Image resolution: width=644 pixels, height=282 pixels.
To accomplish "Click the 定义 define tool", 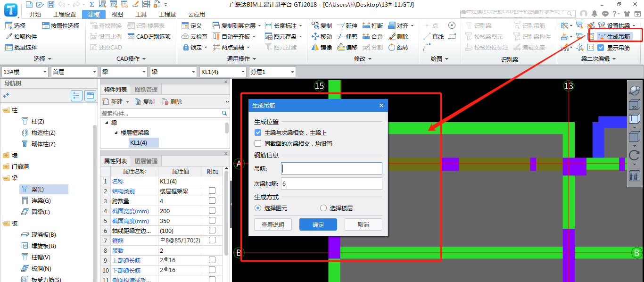I will coord(191,25).
